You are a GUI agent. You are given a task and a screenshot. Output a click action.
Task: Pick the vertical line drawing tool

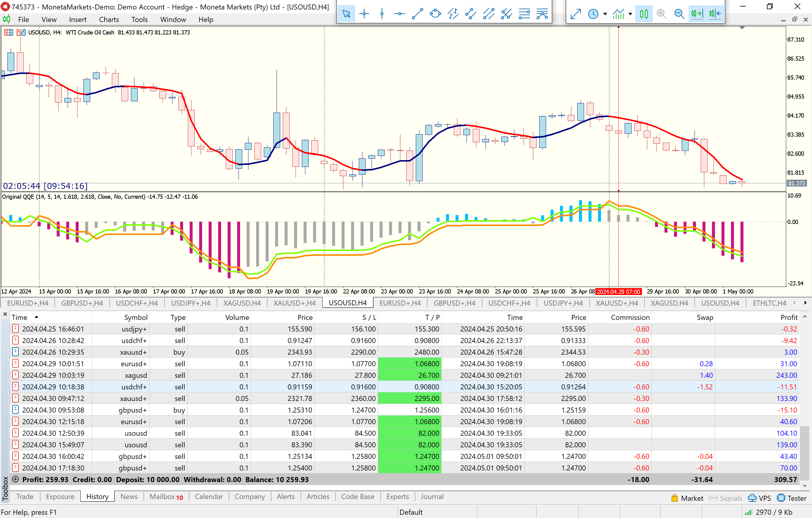[382, 14]
